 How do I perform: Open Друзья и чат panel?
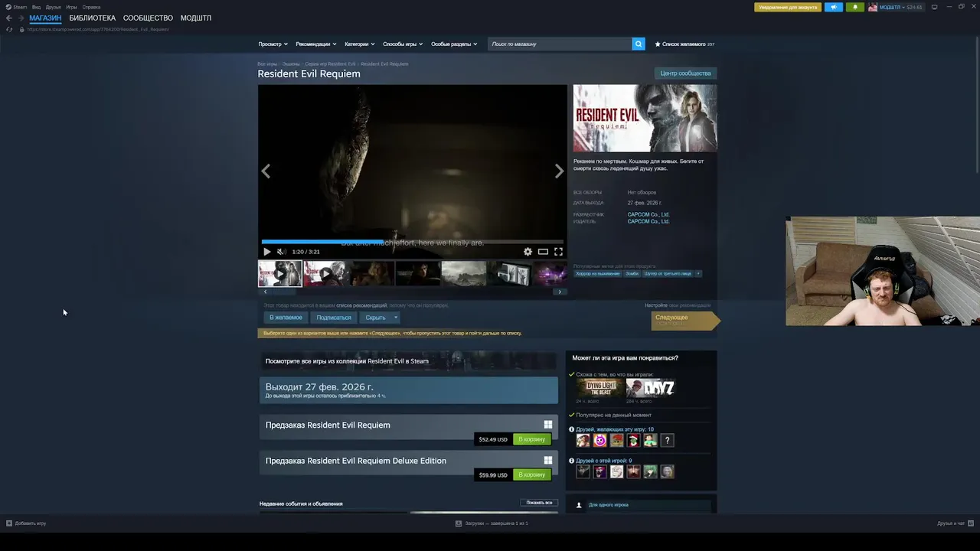(955, 523)
